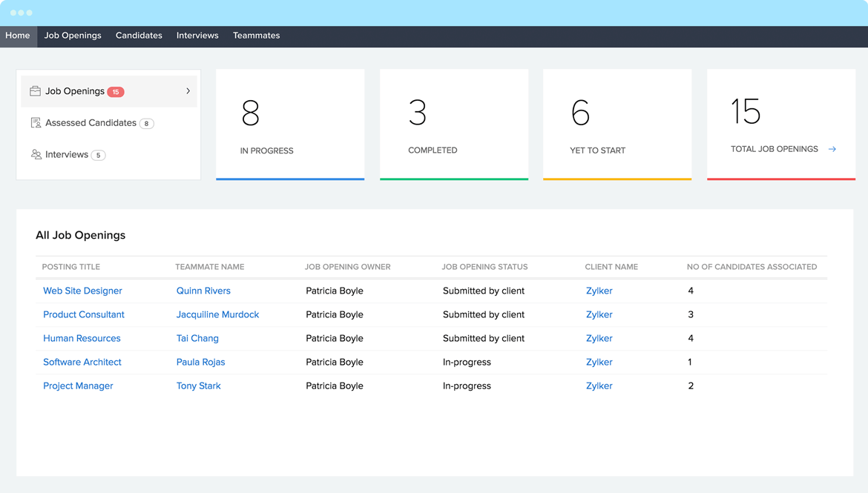Go to the Interviews navigation tab
The image size is (868, 493).
(197, 36)
